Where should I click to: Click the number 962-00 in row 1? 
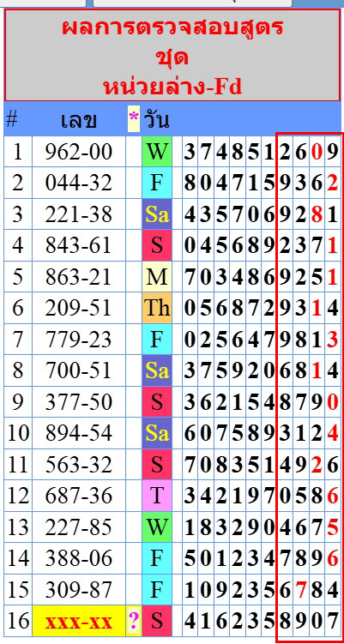pos(79,153)
